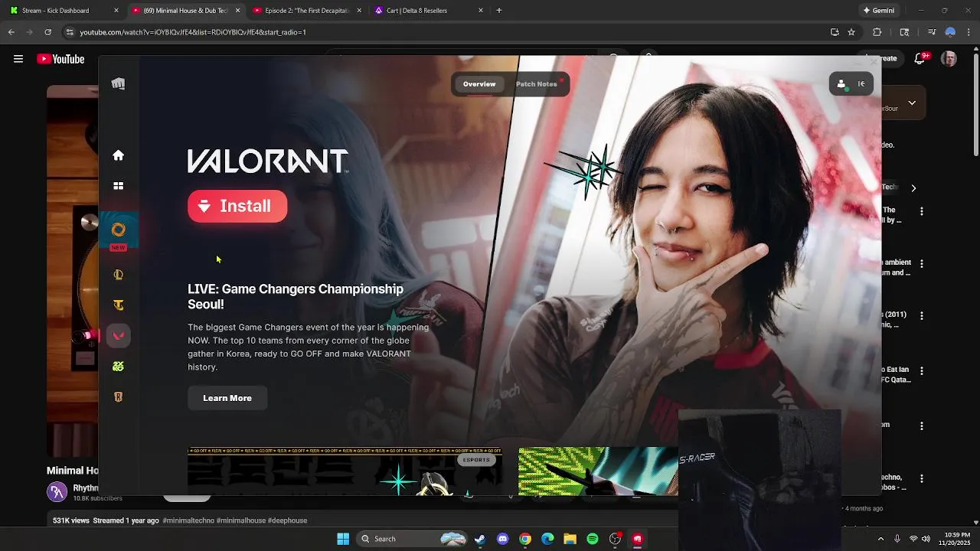980x551 pixels.
Task: Open Microsoft Edge from the taskbar
Action: tap(547, 539)
